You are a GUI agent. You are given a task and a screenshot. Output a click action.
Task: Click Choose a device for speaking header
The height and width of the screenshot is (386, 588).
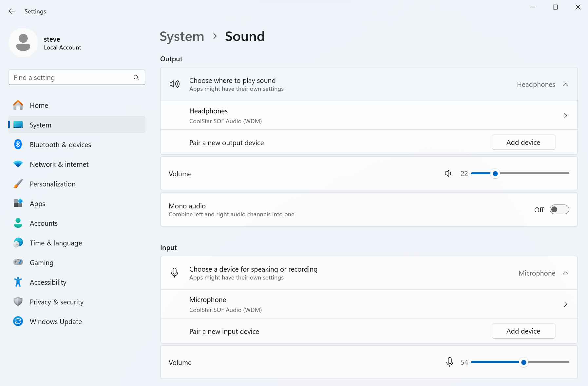[x=369, y=273]
